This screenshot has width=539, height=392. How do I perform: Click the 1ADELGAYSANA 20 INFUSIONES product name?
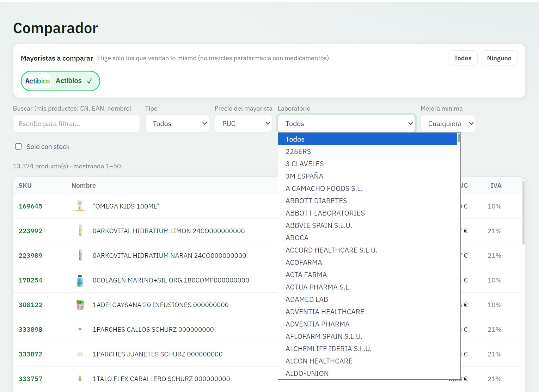161,305
